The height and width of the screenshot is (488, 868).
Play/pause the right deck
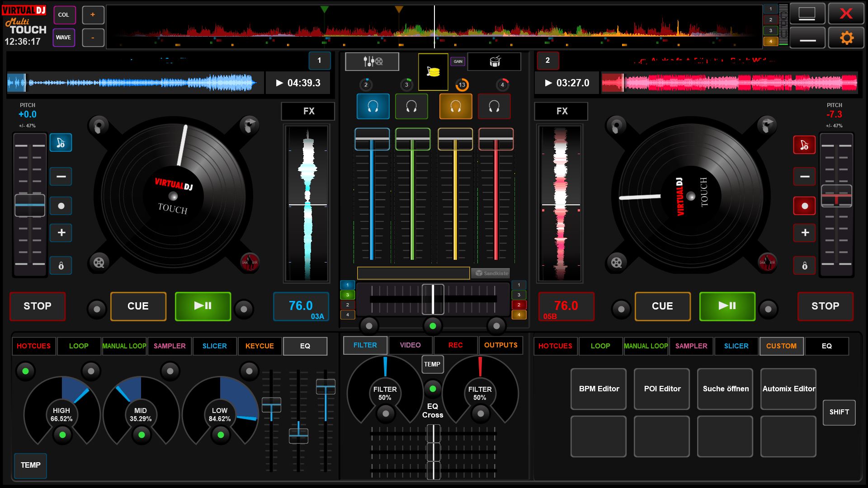727,306
